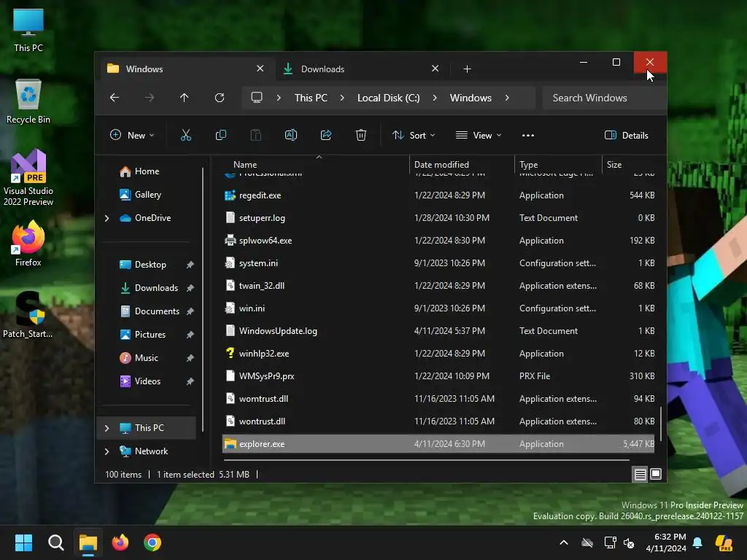The width and height of the screenshot is (747, 560).
Task: Unpin Desktop from Quick access
Action: pos(190,265)
